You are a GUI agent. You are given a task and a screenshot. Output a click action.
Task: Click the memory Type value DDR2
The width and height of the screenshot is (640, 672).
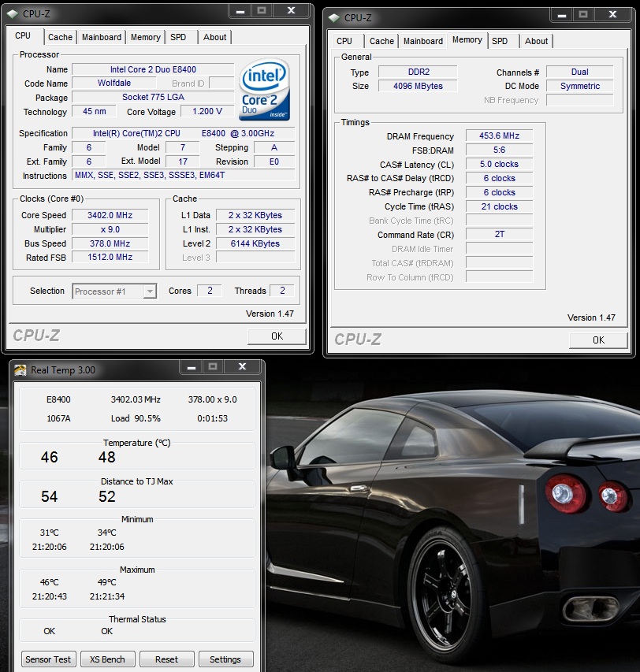[418, 72]
